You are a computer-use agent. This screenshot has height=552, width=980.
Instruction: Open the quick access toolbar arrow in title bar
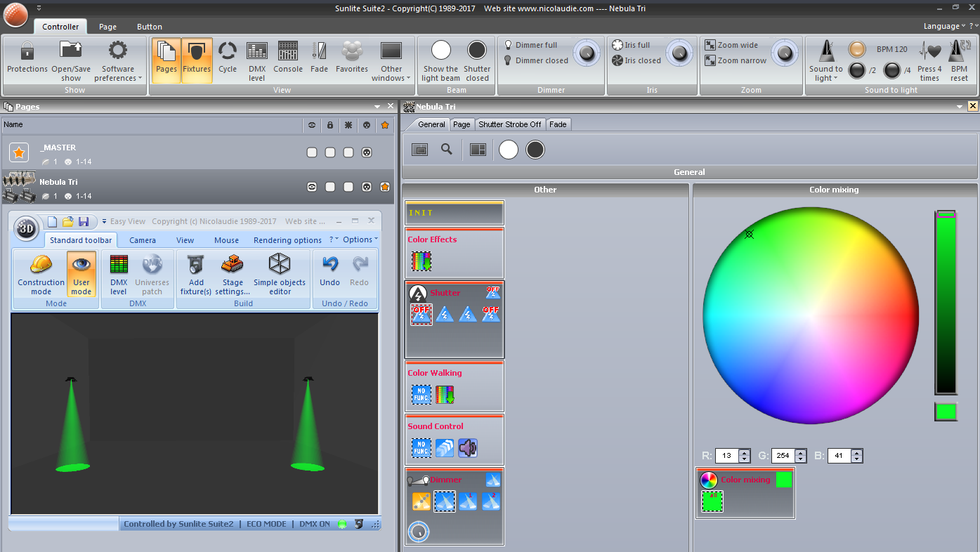[39, 8]
